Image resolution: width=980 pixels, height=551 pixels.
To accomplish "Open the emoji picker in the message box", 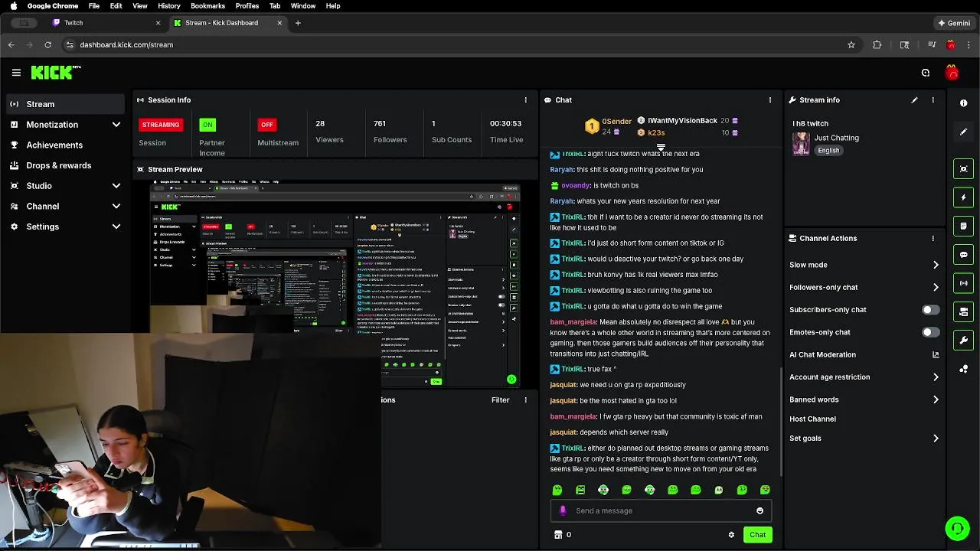I will tap(759, 510).
